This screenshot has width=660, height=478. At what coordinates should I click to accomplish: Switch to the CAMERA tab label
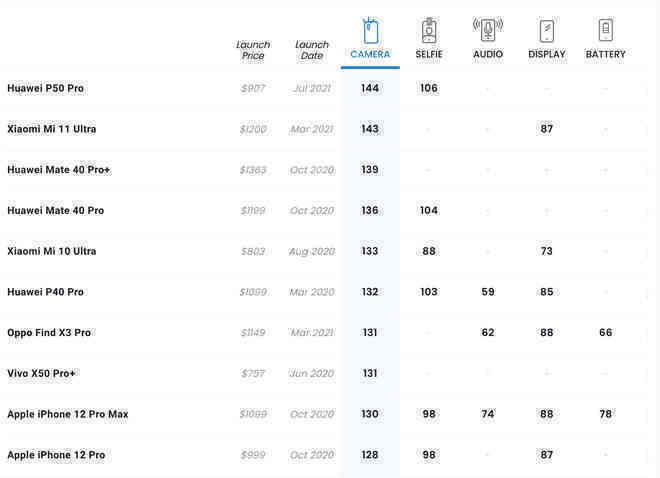(x=370, y=54)
